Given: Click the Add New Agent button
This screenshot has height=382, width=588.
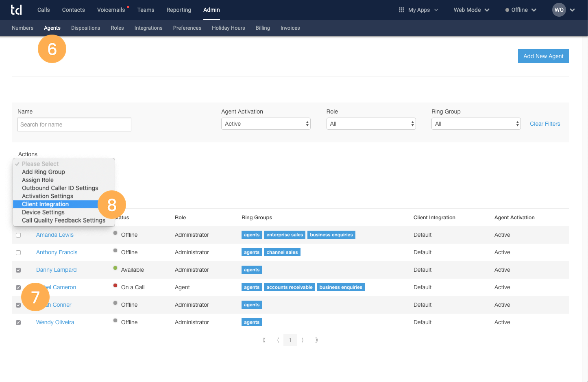Looking at the screenshot, I should [x=543, y=56].
